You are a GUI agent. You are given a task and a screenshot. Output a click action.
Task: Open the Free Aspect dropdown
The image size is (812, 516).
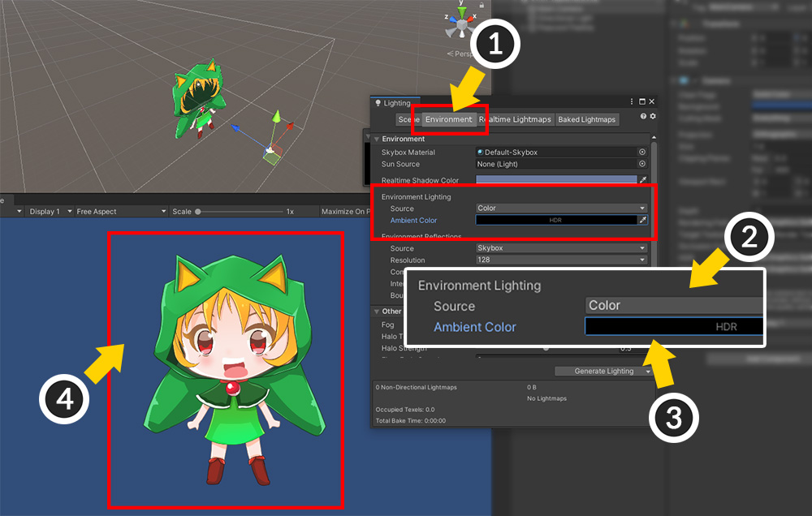tap(121, 212)
